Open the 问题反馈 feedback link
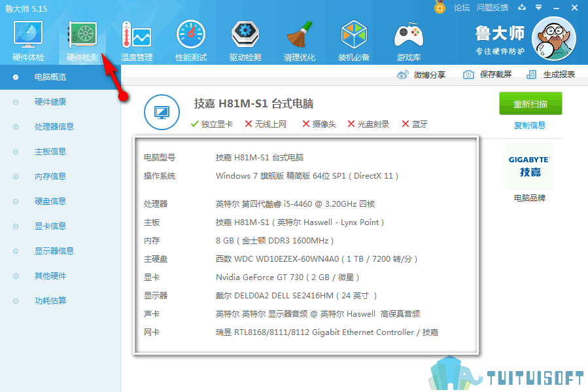 click(x=493, y=7)
